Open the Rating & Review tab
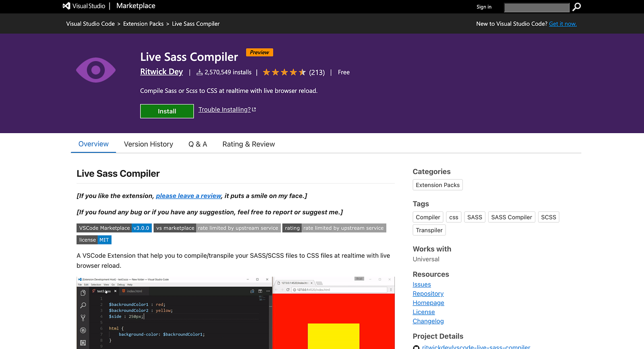The width and height of the screenshot is (644, 349). 249,144
